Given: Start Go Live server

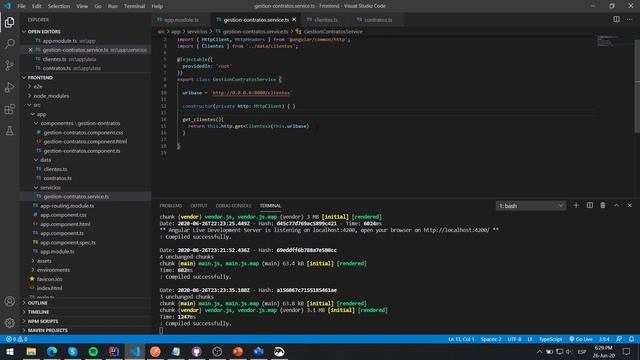Looking at the screenshot, I should pyautogui.click(x=581, y=339).
